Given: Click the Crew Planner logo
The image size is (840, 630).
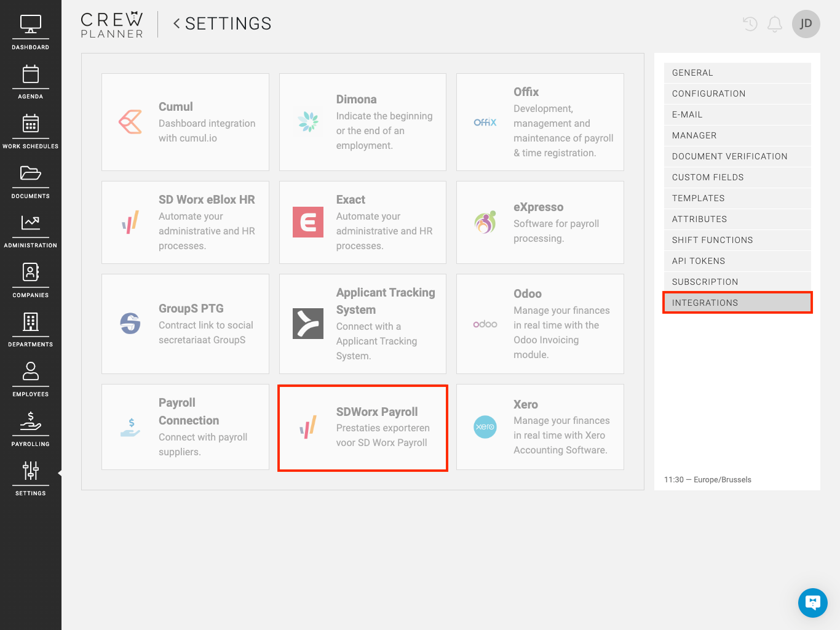Looking at the screenshot, I should tap(112, 25).
